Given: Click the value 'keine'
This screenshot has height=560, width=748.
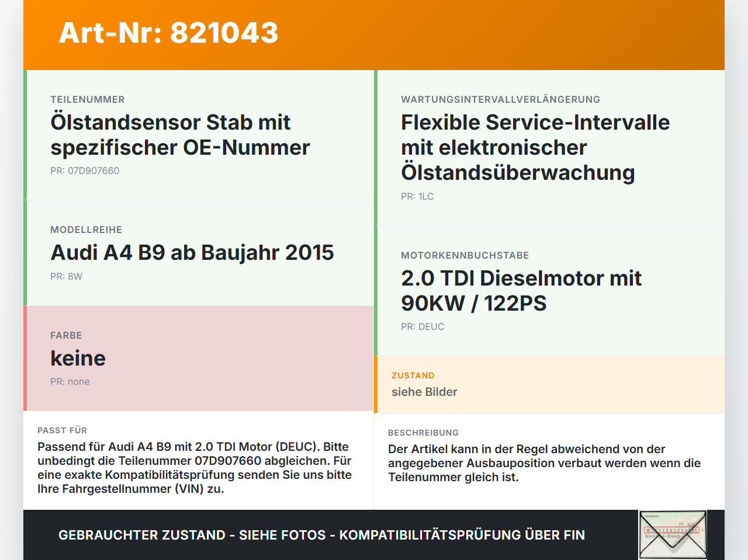Looking at the screenshot, I should tap(78, 358).
